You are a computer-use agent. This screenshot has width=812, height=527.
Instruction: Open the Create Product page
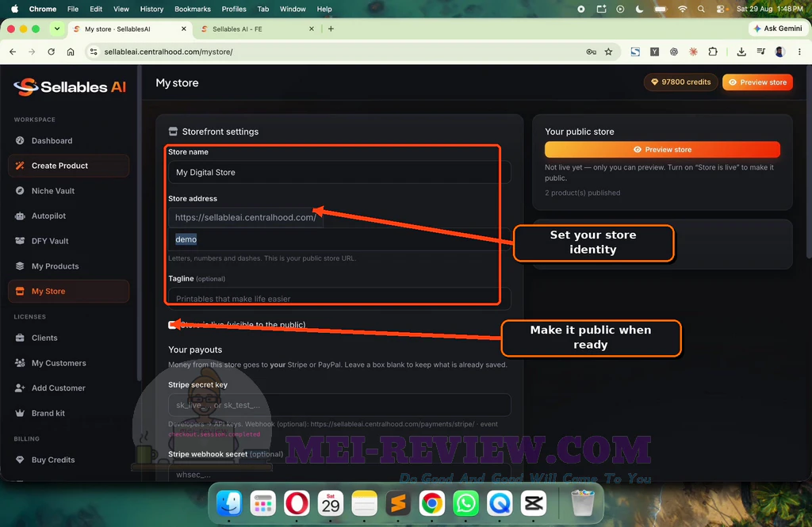point(68,166)
